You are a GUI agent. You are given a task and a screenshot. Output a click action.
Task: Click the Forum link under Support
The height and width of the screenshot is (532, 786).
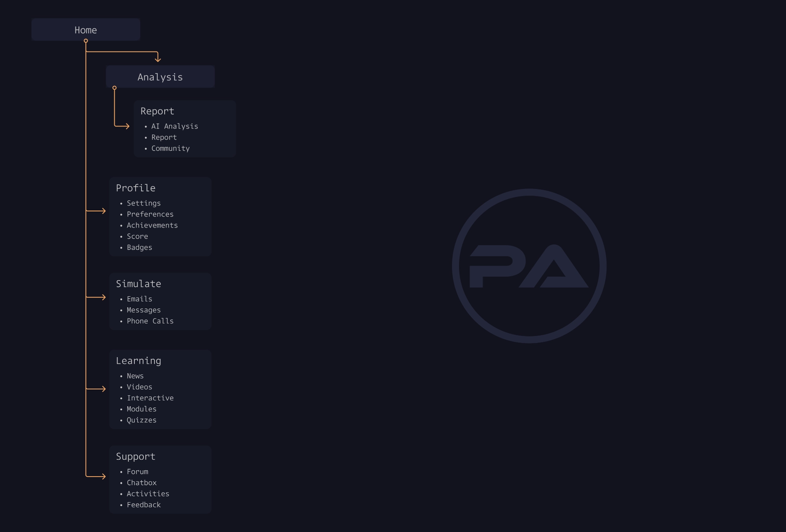coord(136,471)
